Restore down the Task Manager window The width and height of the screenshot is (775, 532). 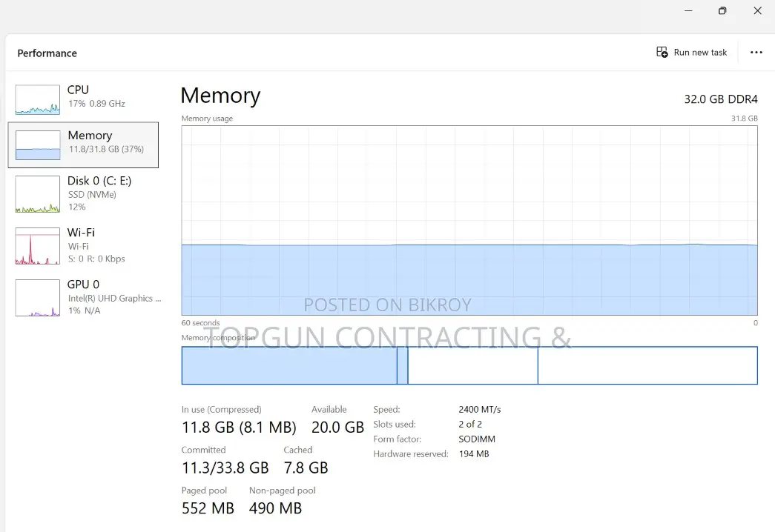[x=722, y=10]
